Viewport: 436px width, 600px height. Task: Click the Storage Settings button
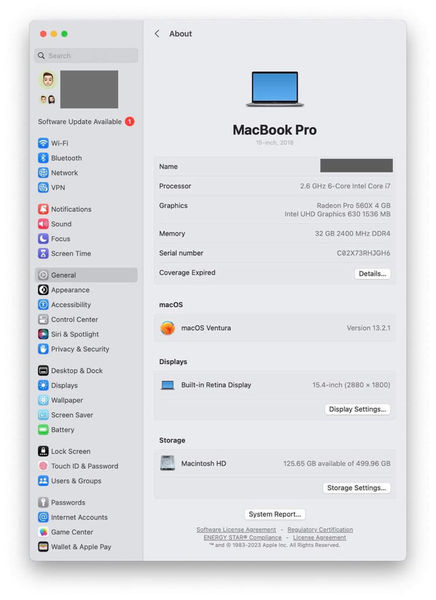[x=357, y=488]
